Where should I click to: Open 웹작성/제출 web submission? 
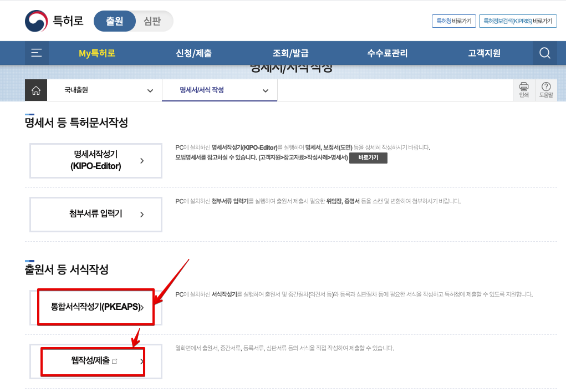(92, 361)
